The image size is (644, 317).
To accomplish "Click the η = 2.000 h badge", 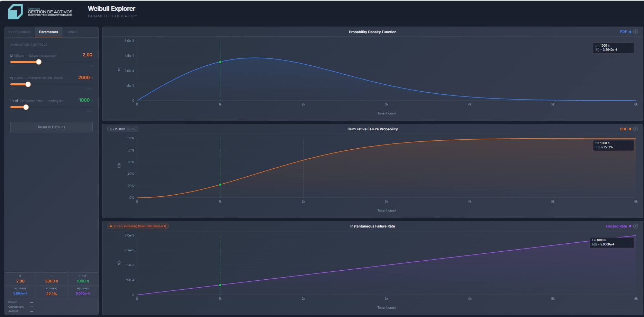I will tap(123, 129).
